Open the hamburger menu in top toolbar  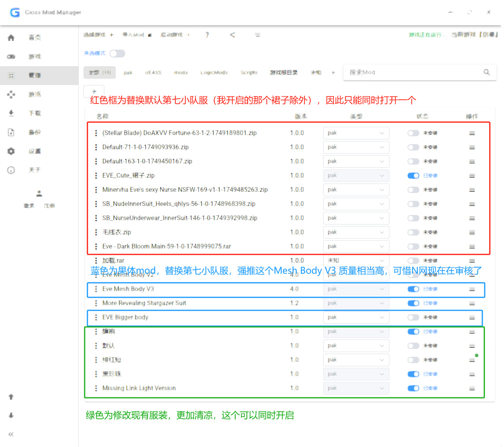[x=258, y=35]
